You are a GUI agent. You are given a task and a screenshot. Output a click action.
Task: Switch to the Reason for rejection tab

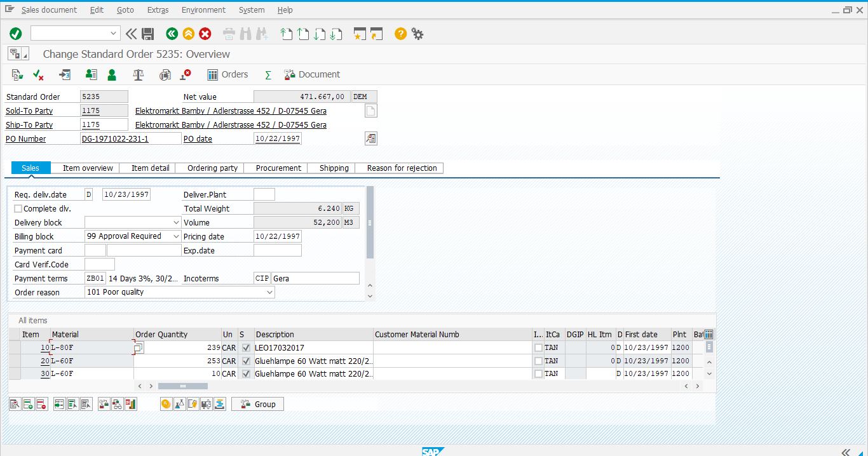coord(402,168)
